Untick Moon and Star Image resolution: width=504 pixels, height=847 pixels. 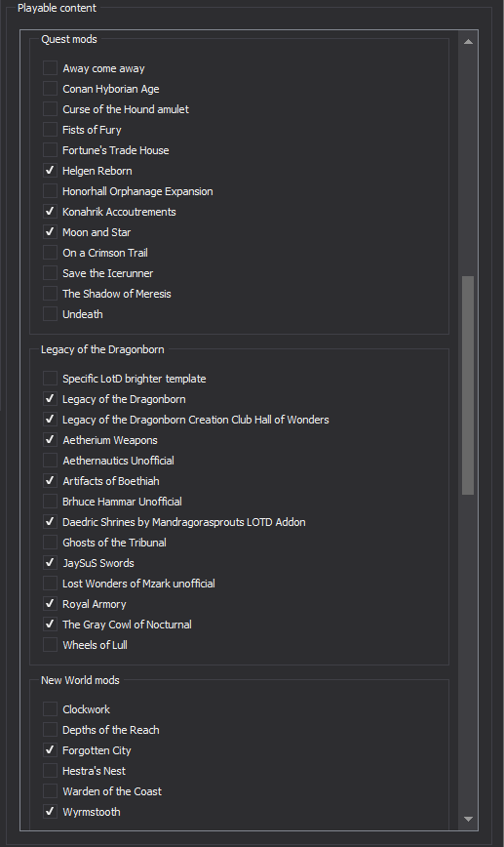tap(50, 232)
